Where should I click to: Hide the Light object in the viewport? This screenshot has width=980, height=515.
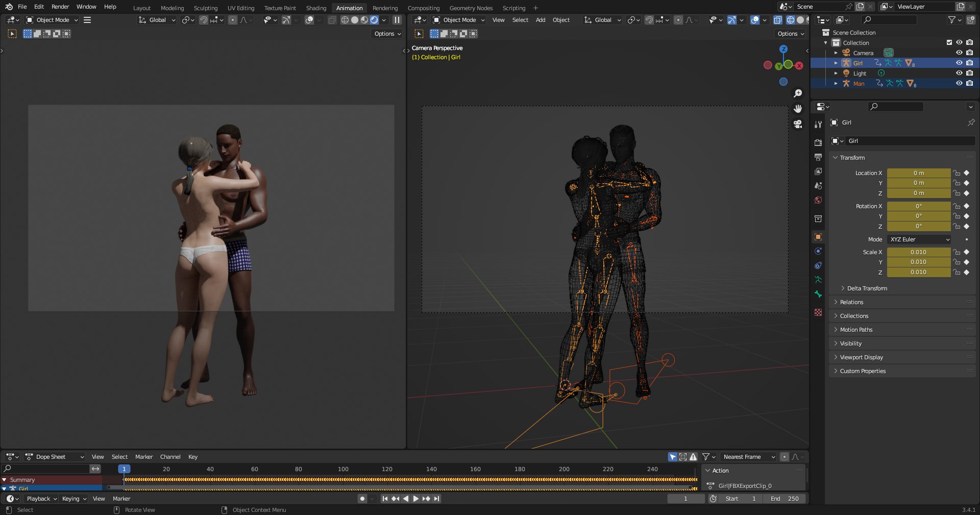point(959,73)
